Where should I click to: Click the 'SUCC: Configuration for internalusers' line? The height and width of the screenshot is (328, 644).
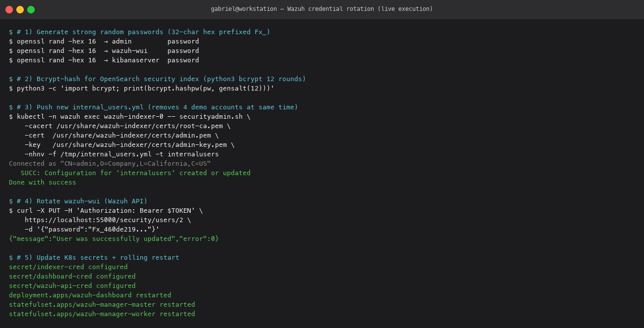coord(136,173)
